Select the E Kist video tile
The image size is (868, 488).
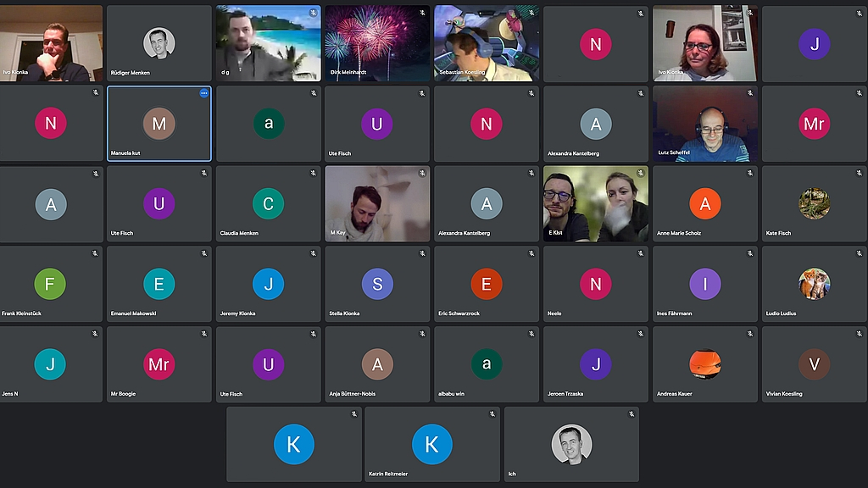coord(595,203)
